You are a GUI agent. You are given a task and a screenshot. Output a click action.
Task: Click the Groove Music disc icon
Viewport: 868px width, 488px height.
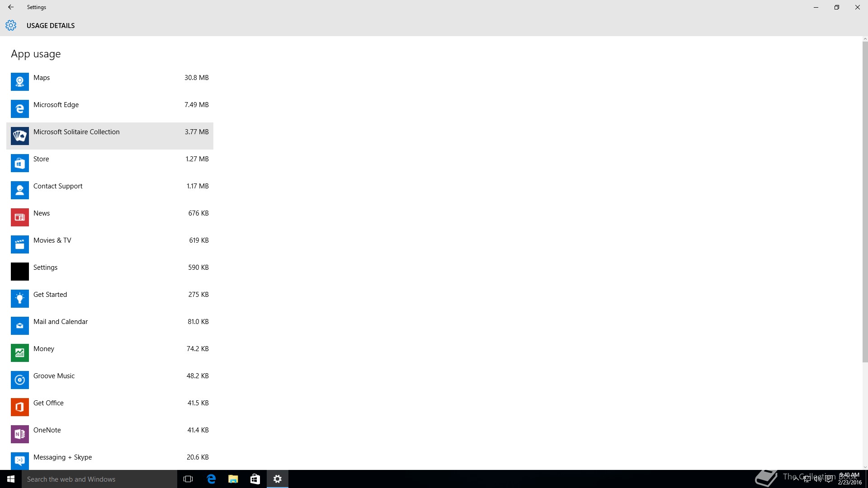tap(20, 380)
